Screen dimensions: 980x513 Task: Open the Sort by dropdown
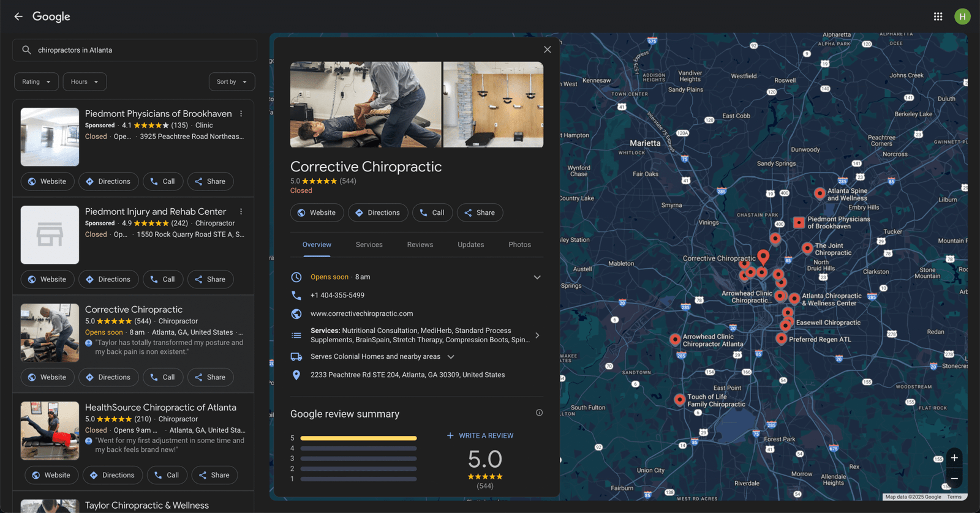click(x=232, y=82)
